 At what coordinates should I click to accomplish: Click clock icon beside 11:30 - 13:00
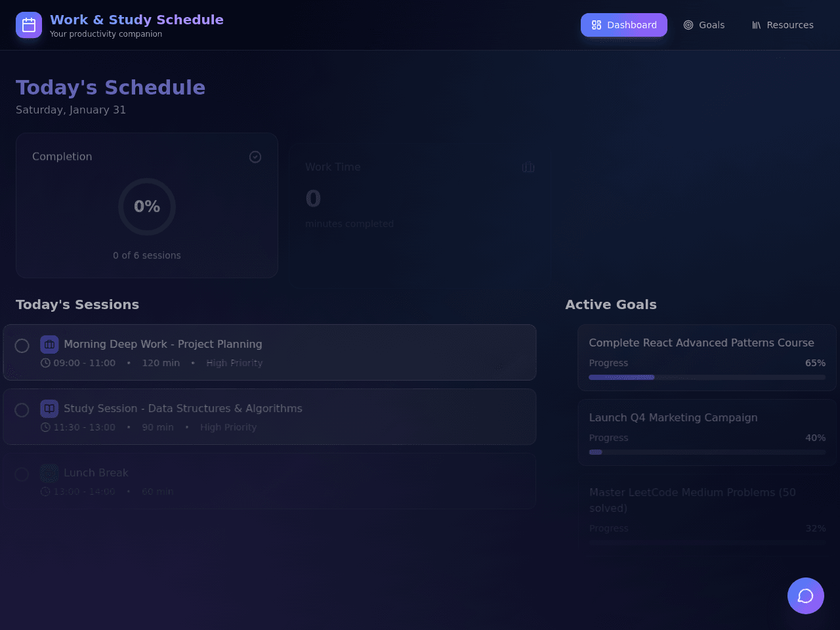pyautogui.click(x=45, y=427)
